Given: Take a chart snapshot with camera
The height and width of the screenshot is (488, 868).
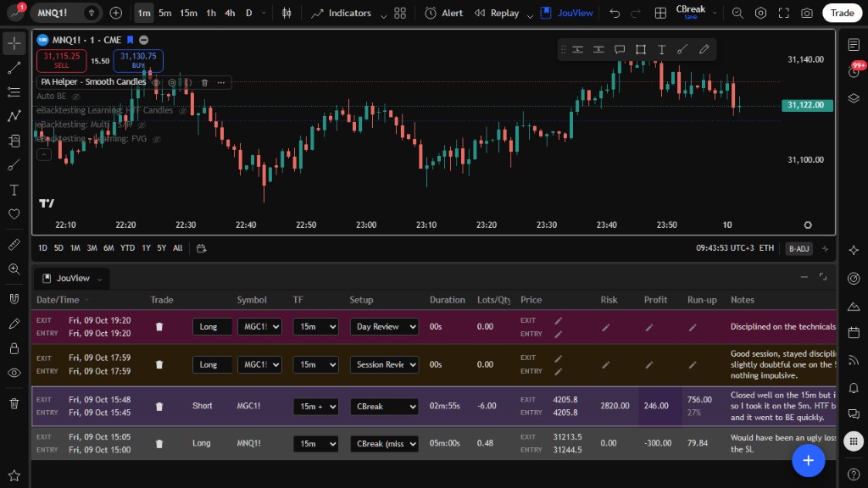Looking at the screenshot, I should tap(807, 13).
